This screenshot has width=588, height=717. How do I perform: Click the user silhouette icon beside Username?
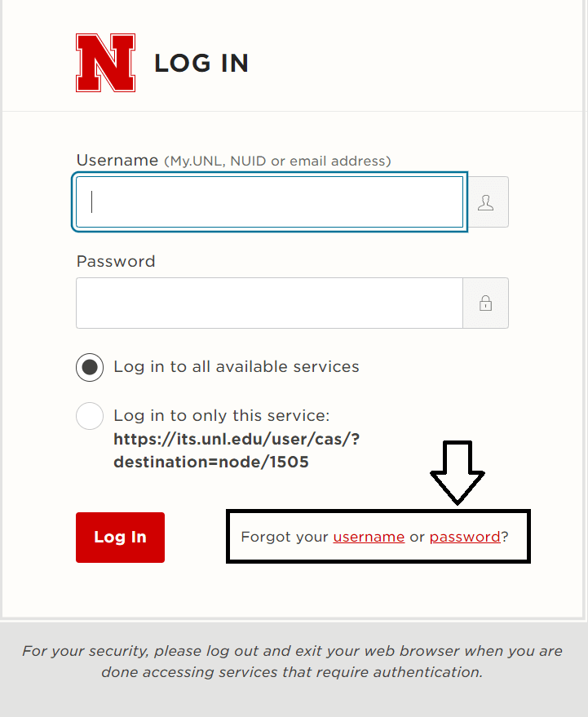(485, 202)
